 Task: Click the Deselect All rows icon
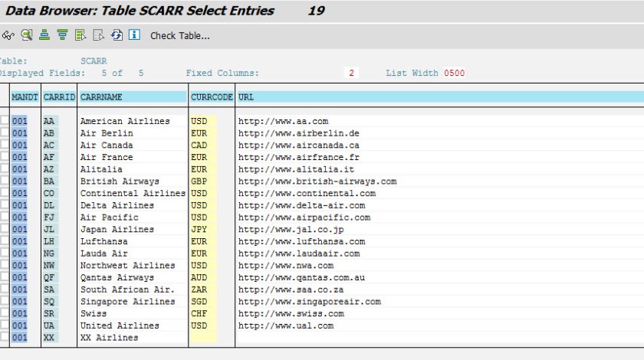(x=99, y=35)
